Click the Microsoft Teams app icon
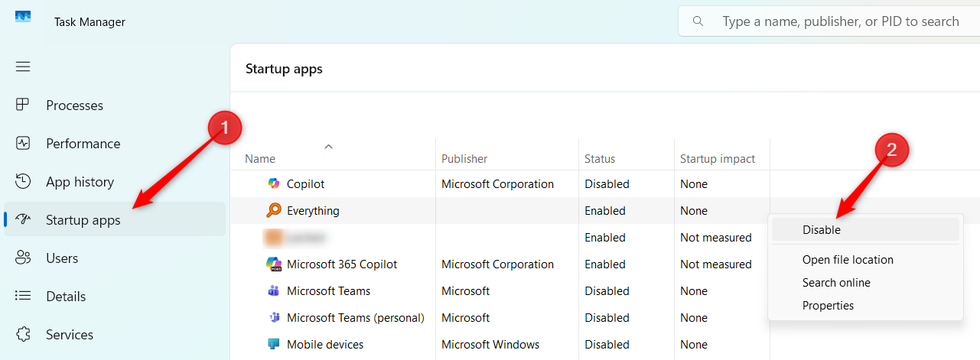This screenshot has height=360, width=980. tap(274, 291)
